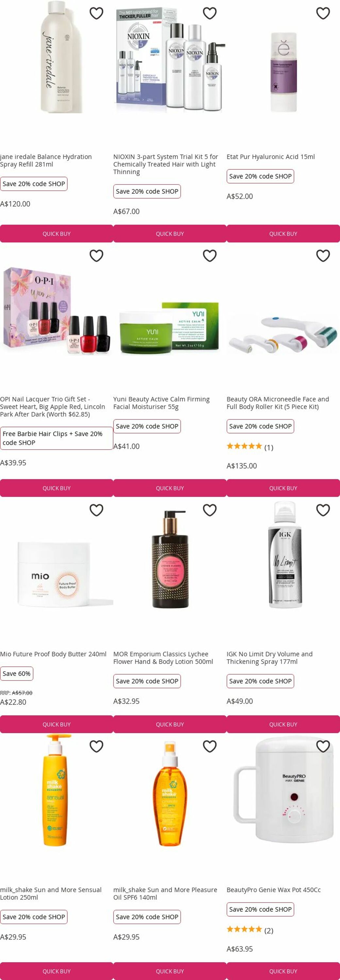Open the NIOXIN 3-part System Trial Kit link

click(166, 164)
